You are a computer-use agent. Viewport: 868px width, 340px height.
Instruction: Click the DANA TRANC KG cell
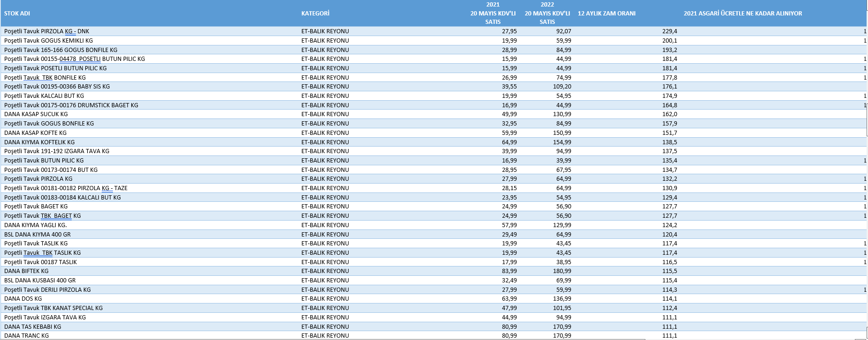[x=27, y=336]
